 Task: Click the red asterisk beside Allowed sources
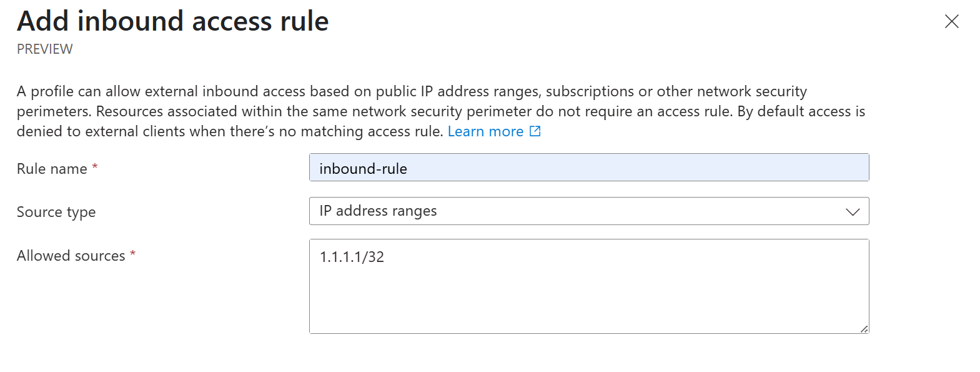click(132, 253)
